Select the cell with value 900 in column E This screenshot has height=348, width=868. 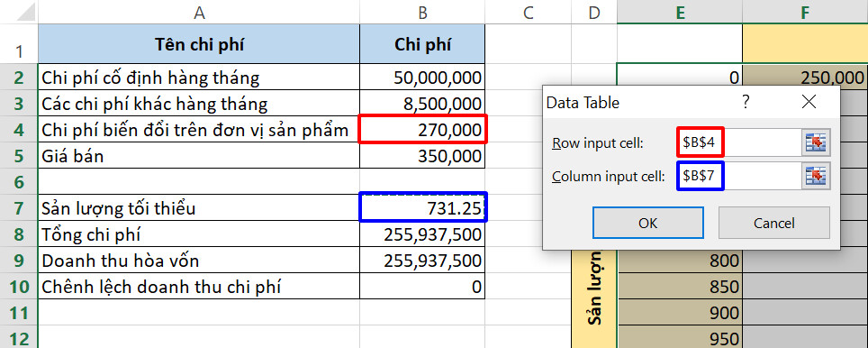click(680, 312)
